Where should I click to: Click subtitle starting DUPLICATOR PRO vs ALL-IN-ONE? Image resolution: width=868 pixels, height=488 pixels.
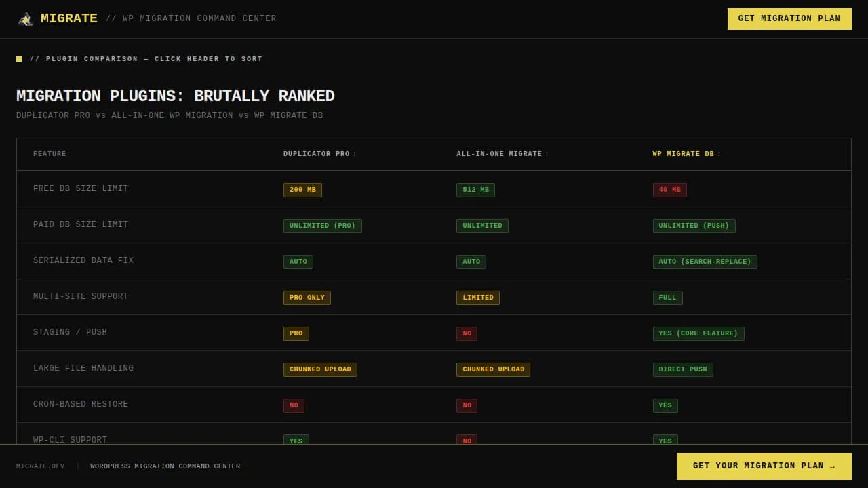170,115
